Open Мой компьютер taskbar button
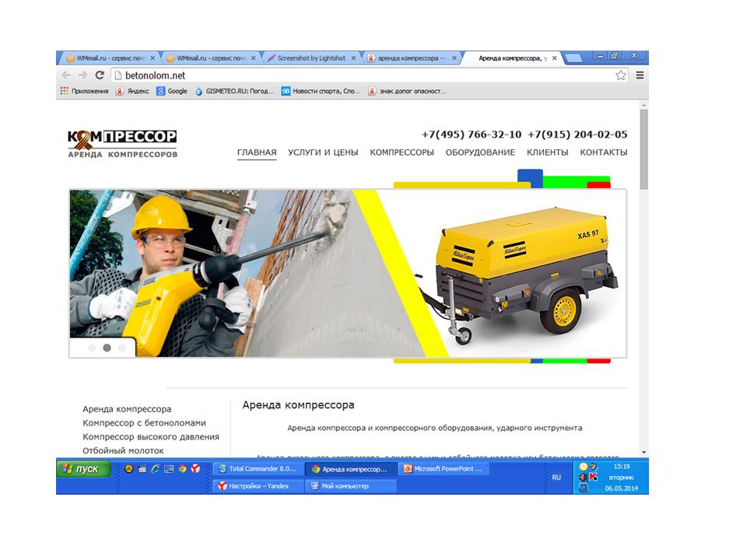This screenshot has height=560, width=747. 350,485
